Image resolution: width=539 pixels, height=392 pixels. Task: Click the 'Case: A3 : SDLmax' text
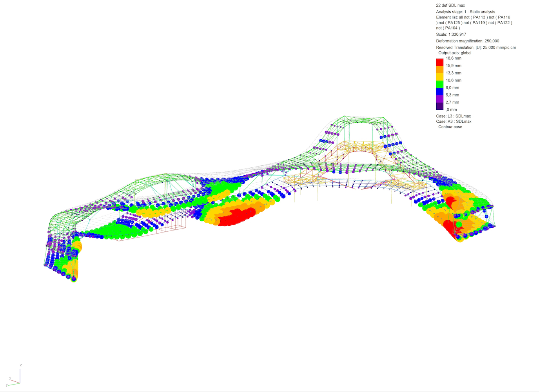pyautogui.click(x=454, y=122)
